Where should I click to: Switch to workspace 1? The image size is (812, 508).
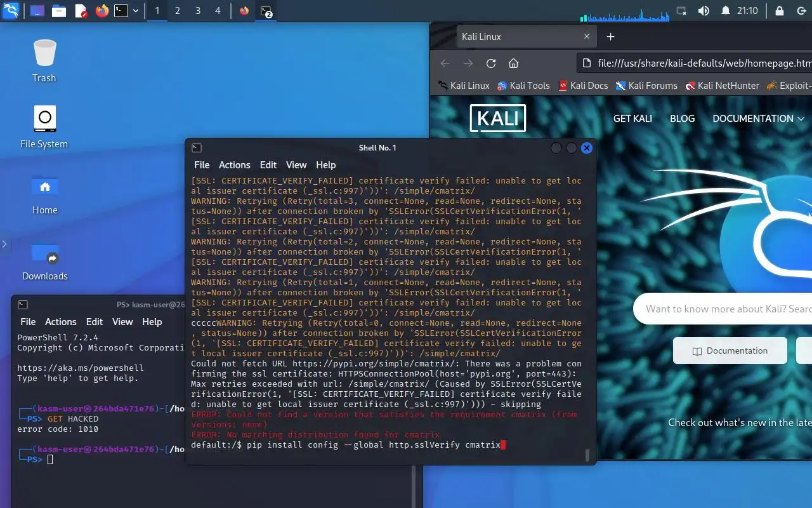157,11
